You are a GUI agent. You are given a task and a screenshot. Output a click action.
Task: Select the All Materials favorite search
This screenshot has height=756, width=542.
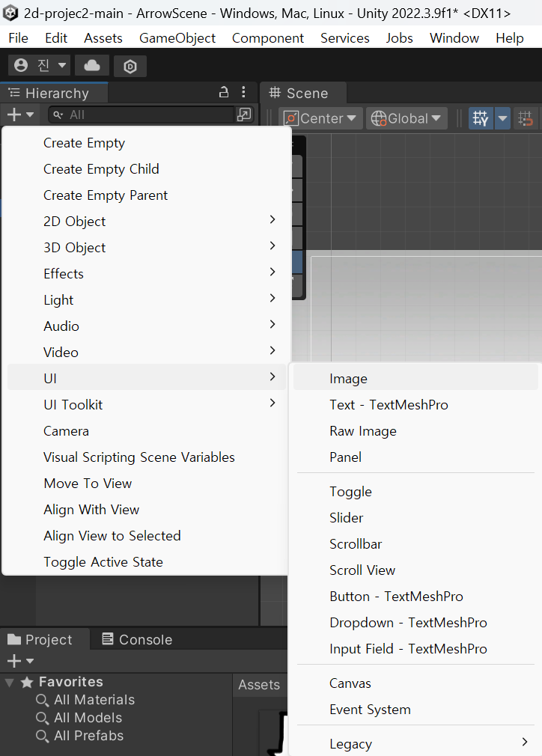pos(85,700)
